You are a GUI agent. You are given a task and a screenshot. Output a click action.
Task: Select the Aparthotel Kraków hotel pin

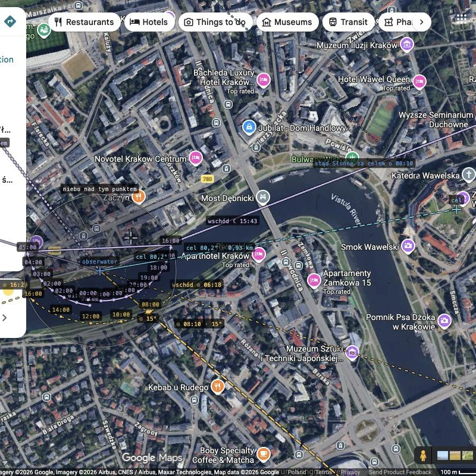pyautogui.click(x=259, y=254)
